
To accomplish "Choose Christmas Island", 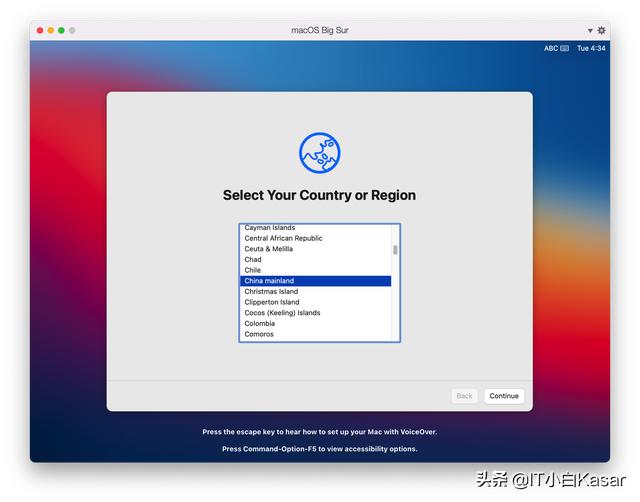I will pos(315,291).
